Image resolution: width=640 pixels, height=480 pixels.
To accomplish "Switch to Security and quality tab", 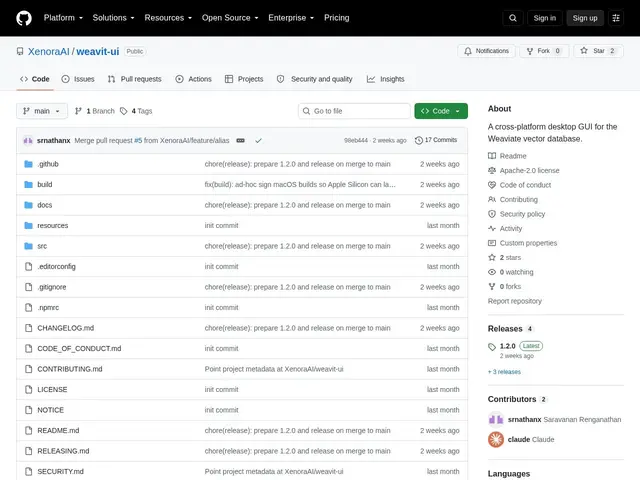I will [x=314, y=79].
